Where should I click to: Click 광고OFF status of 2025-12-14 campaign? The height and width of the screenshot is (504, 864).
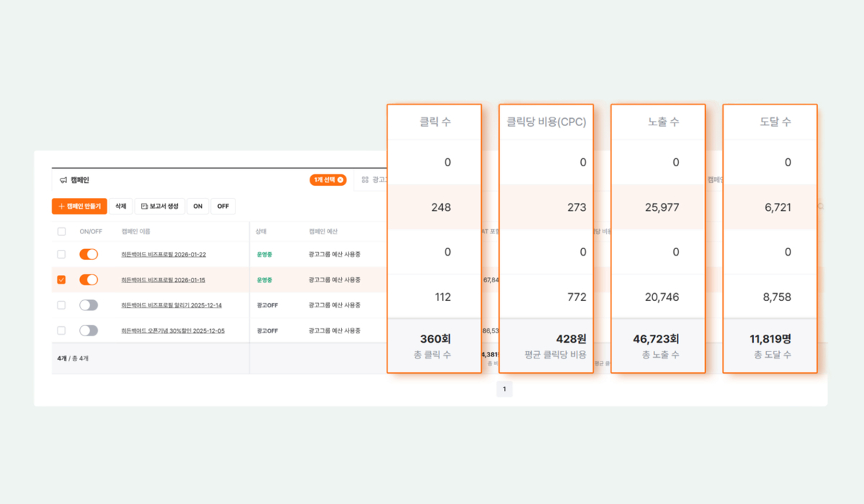pos(267,305)
